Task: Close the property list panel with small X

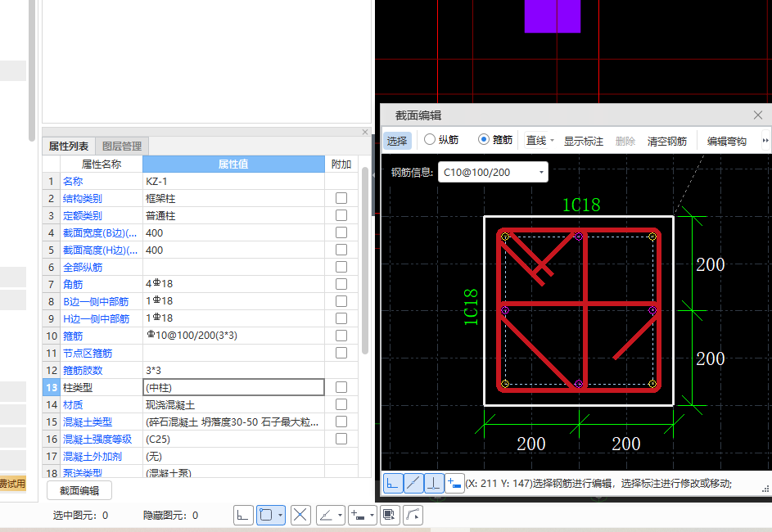Action: pos(365,132)
